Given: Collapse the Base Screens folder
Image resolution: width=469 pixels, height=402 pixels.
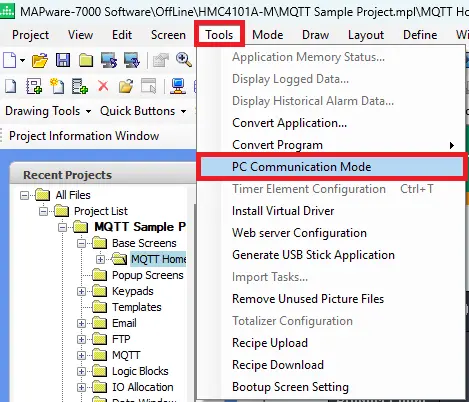Looking at the screenshot, I should 81,243.
